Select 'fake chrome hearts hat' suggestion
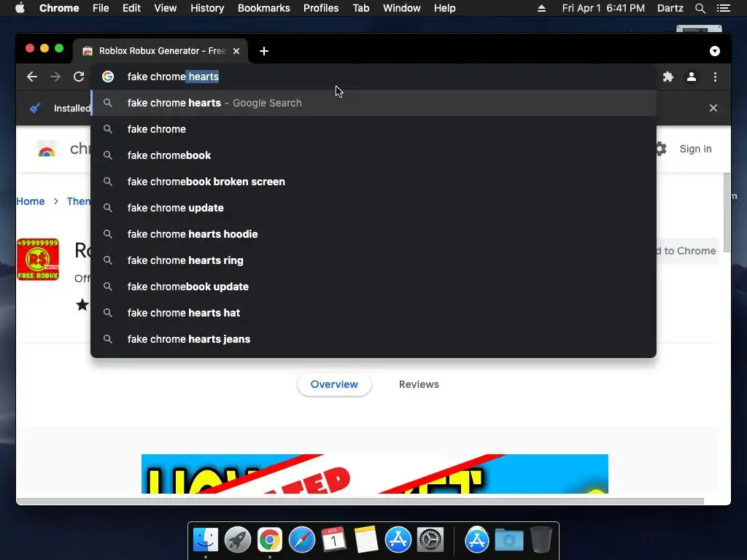The width and height of the screenshot is (747, 560). coord(373,312)
